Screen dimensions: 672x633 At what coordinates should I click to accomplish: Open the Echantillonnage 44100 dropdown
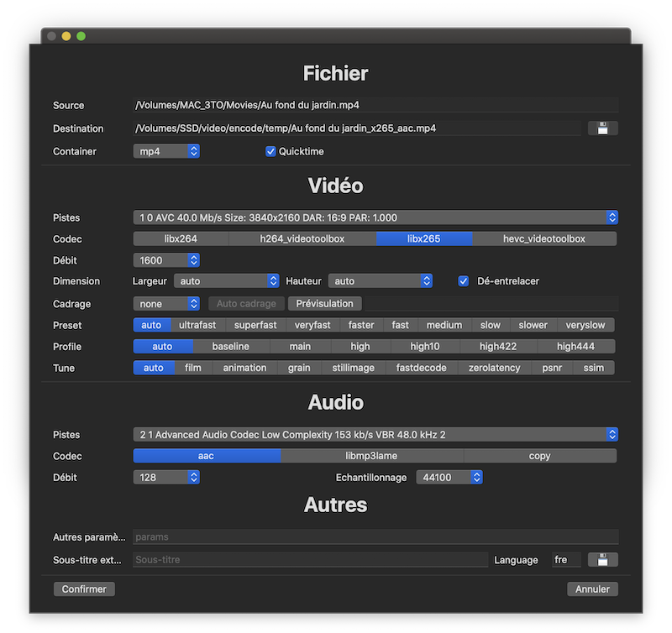pos(449,477)
